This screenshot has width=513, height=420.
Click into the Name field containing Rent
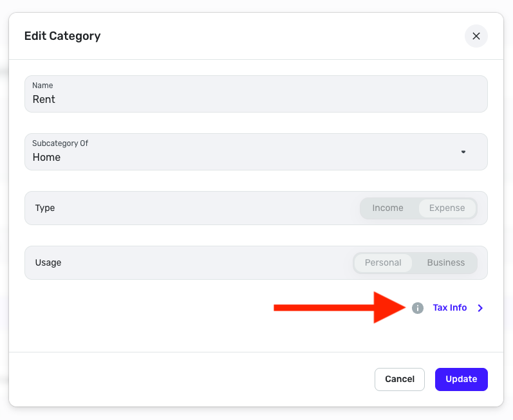[256, 100]
